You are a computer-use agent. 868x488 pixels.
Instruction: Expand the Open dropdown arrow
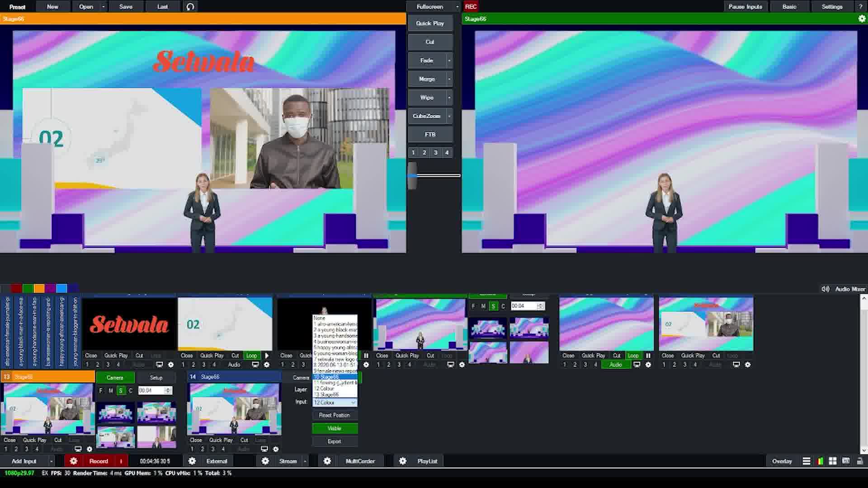click(103, 7)
